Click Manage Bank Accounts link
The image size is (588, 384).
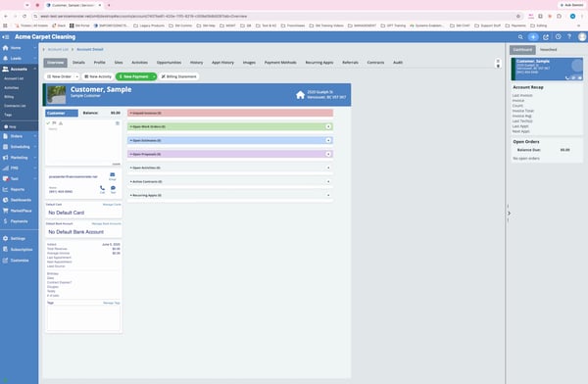tap(107, 224)
